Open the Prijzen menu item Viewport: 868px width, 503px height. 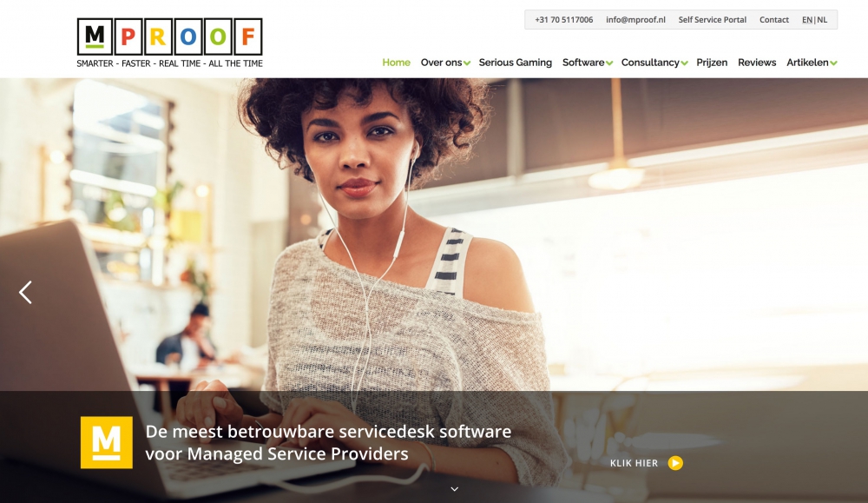coord(712,63)
